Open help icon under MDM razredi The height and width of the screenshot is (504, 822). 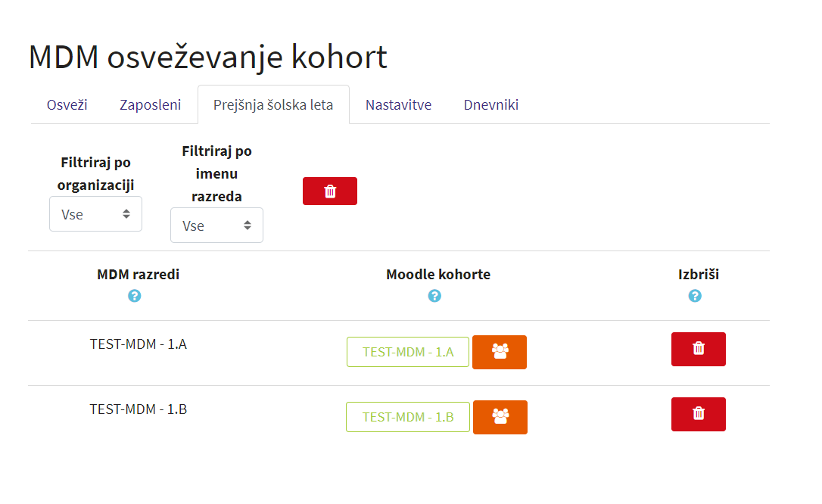tap(135, 296)
